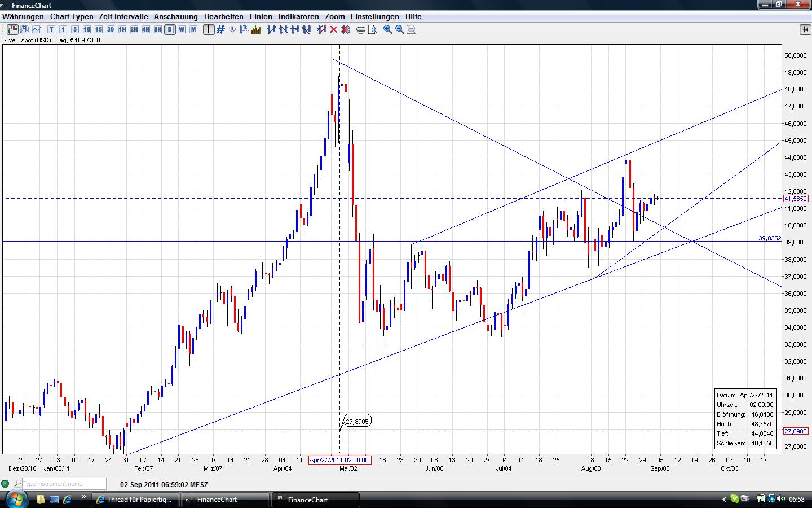Focus the Type instrument name field
This screenshot has height=508, width=812.
tap(64, 484)
